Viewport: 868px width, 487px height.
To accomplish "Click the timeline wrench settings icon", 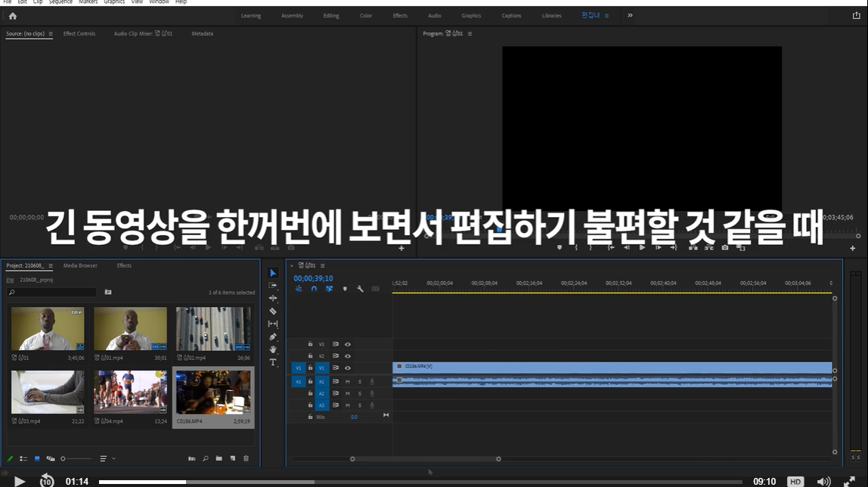I will 360,289.
